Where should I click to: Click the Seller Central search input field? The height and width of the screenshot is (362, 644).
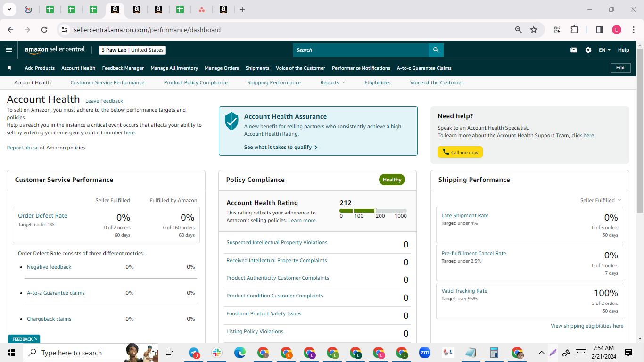[361, 50]
